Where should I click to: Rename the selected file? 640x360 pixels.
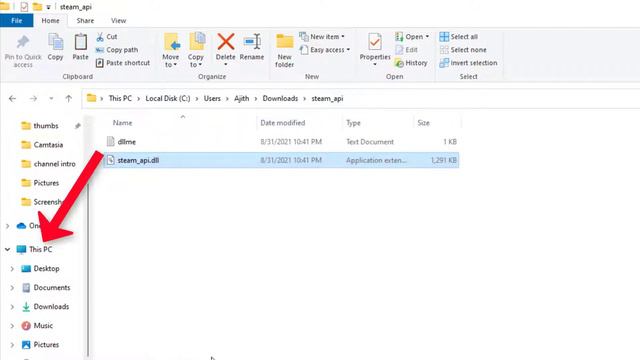pos(252,47)
